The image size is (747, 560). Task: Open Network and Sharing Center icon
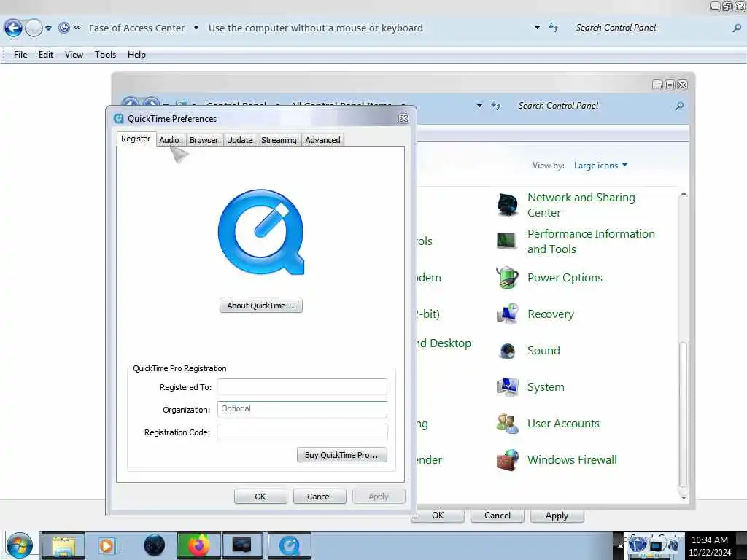(x=507, y=205)
